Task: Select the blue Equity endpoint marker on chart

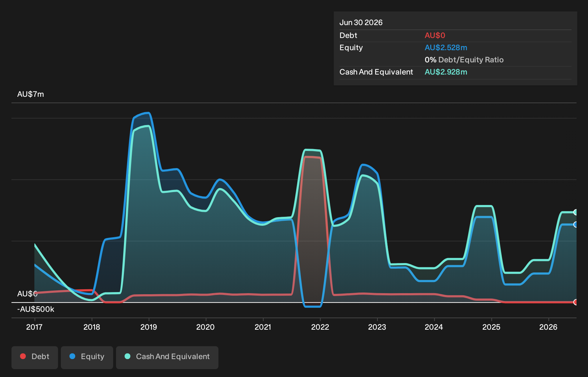Action: coord(575,225)
